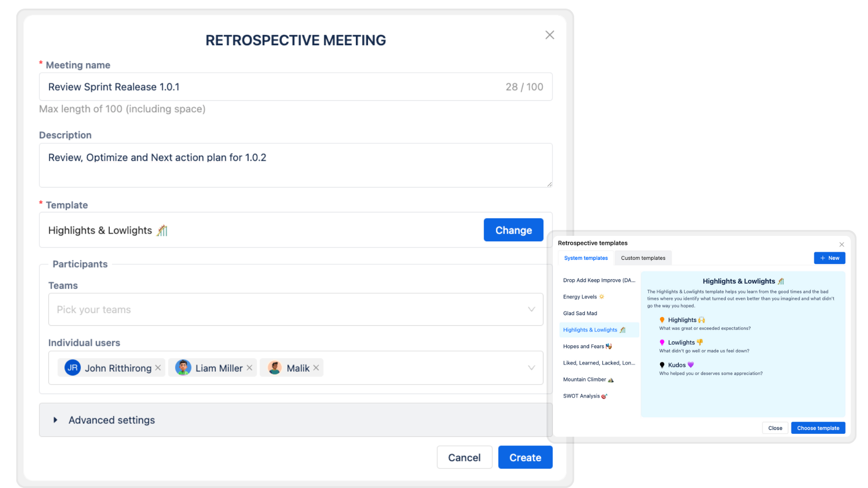The height and width of the screenshot is (488, 868).
Task: Click the + New button in templates panel
Action: (x=830, y=258)
